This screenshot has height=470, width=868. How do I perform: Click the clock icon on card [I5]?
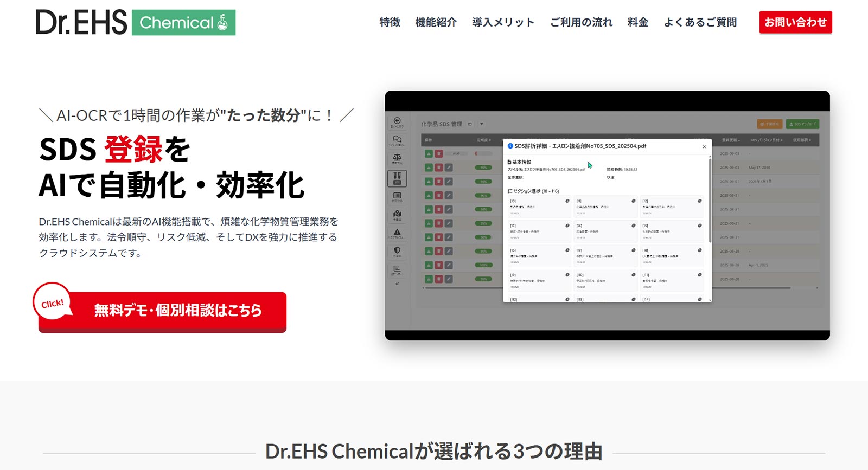(700, 226)
